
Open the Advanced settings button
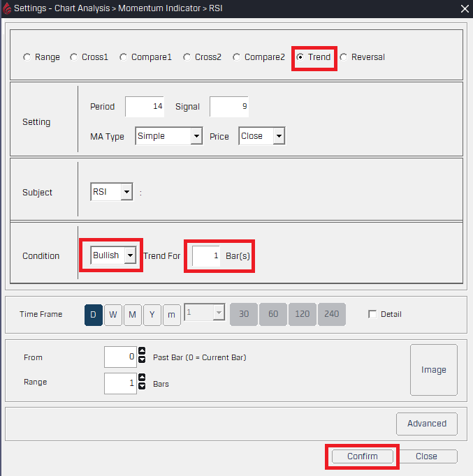pos(426,424)
